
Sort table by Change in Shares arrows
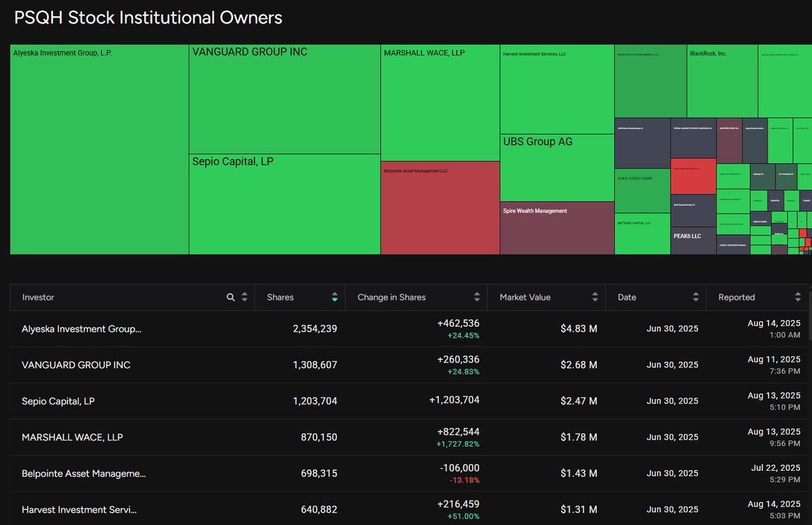476,297
